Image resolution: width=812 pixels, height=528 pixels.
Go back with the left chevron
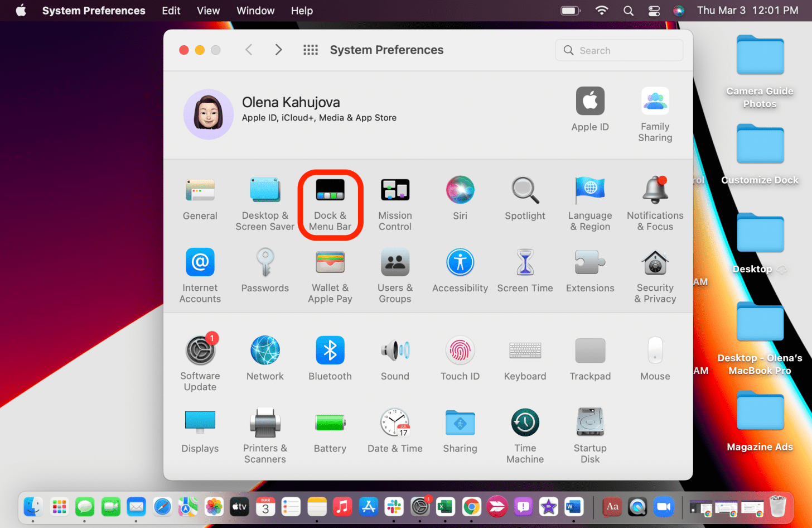249,50
